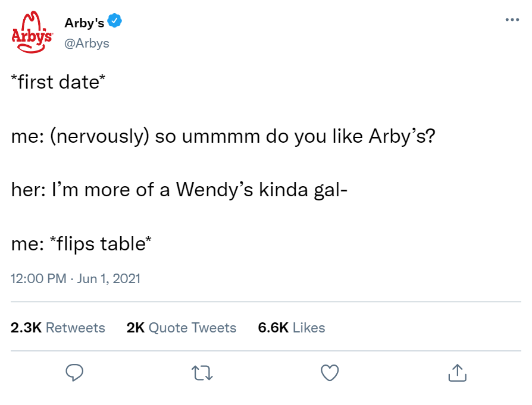View the 2K Quote Tweets list
The image size is (532, 405).
point(181,328)
